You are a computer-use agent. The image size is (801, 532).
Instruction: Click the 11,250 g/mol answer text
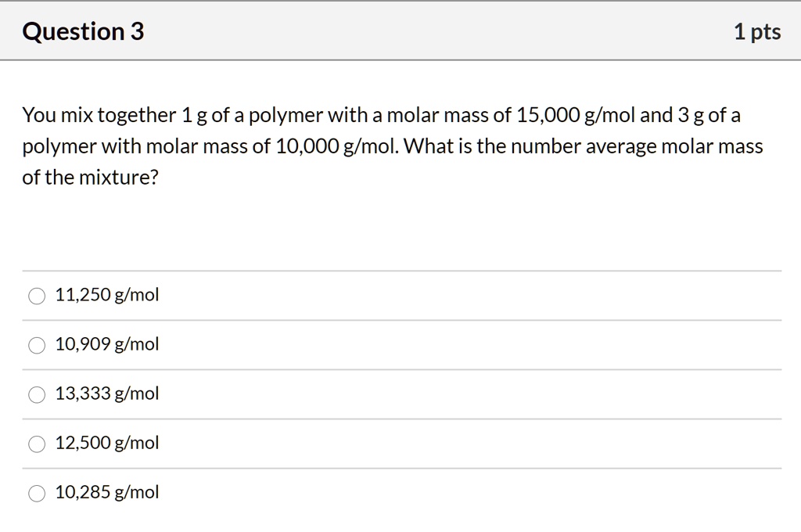[x=106, y=295]
